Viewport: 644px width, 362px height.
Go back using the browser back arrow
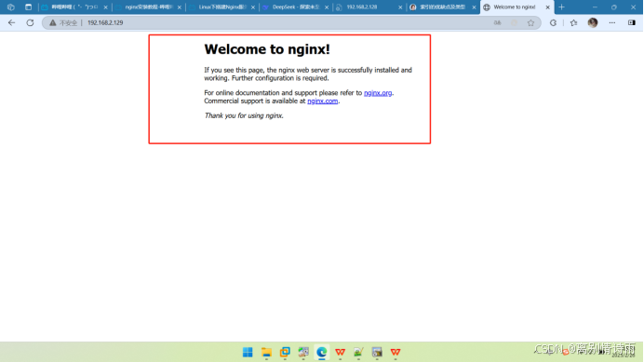coord(11,23)
